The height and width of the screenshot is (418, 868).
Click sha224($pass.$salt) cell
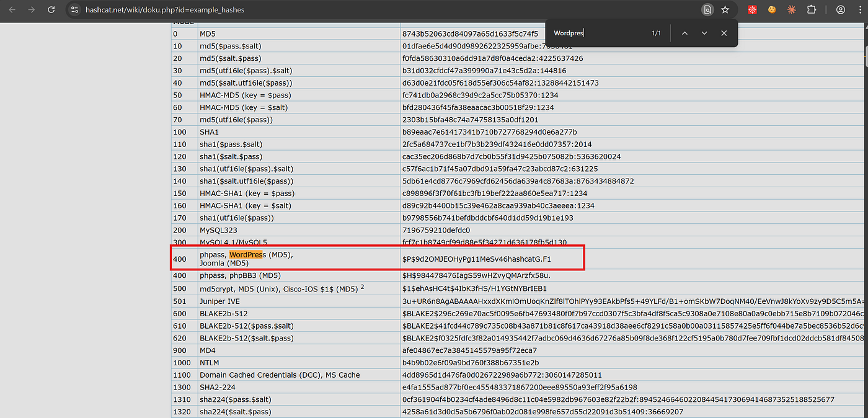299,399
